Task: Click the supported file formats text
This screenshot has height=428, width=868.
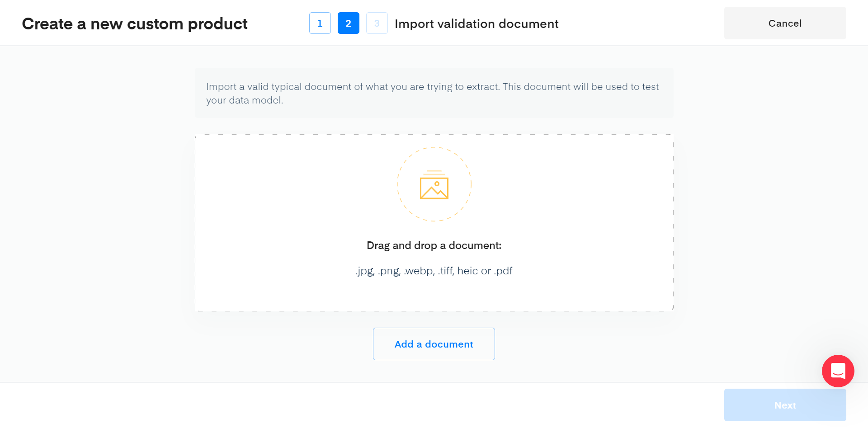Action: (x=434, y=271)
